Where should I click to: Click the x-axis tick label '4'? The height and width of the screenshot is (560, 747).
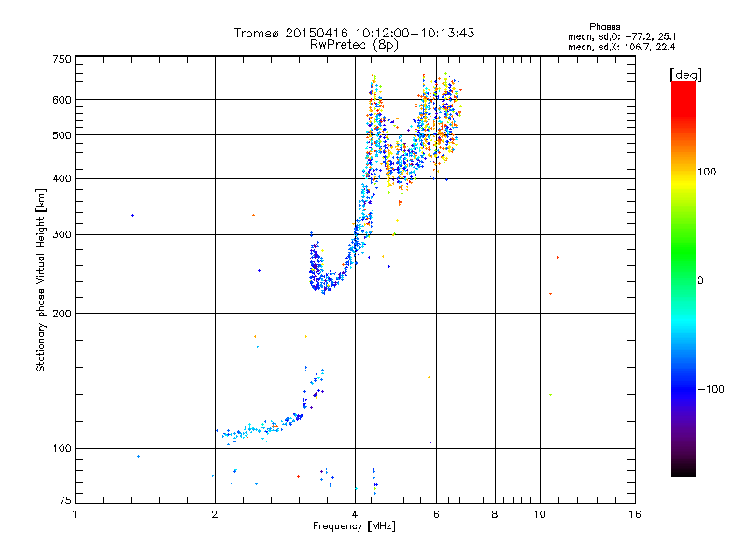point(355,514)
